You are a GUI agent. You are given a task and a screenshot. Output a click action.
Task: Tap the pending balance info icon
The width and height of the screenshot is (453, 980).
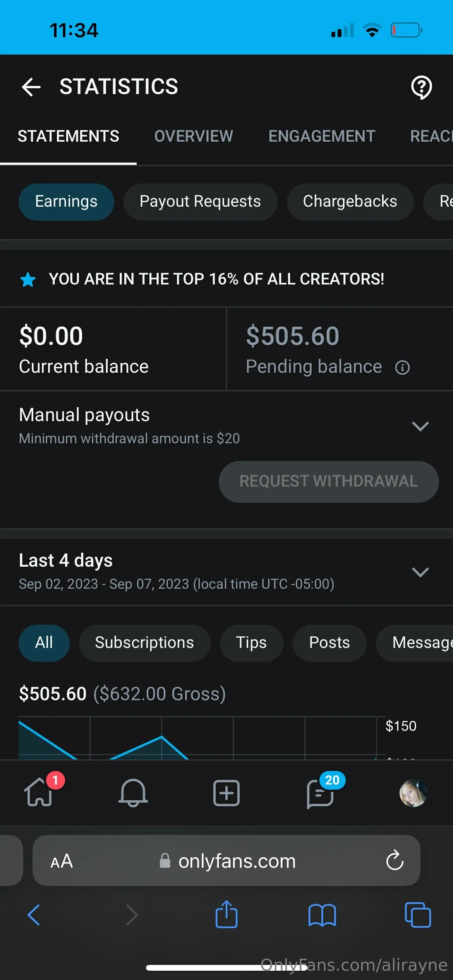[402, 367]
